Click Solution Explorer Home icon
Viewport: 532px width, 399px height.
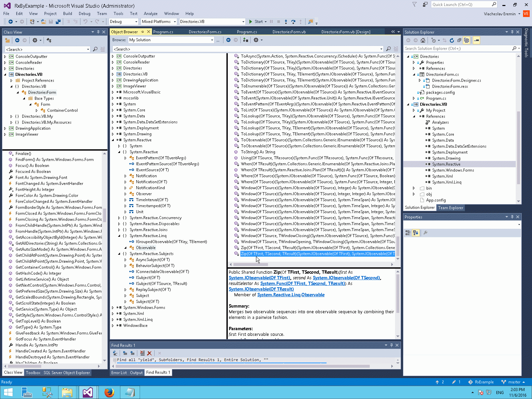423,40
